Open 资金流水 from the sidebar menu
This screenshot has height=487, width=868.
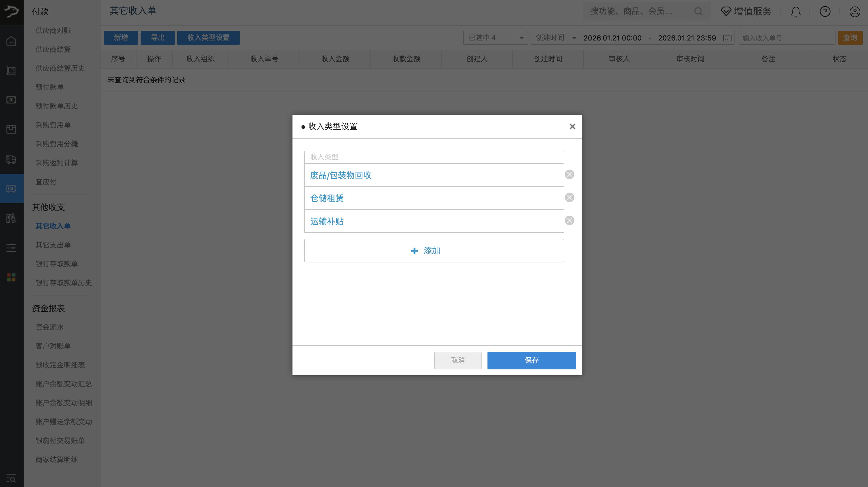coord(50,327)
